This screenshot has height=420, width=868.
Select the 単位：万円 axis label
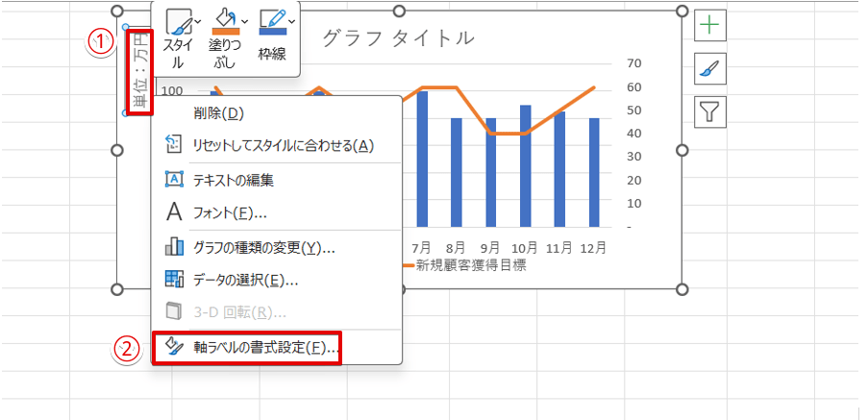[140, 71]
